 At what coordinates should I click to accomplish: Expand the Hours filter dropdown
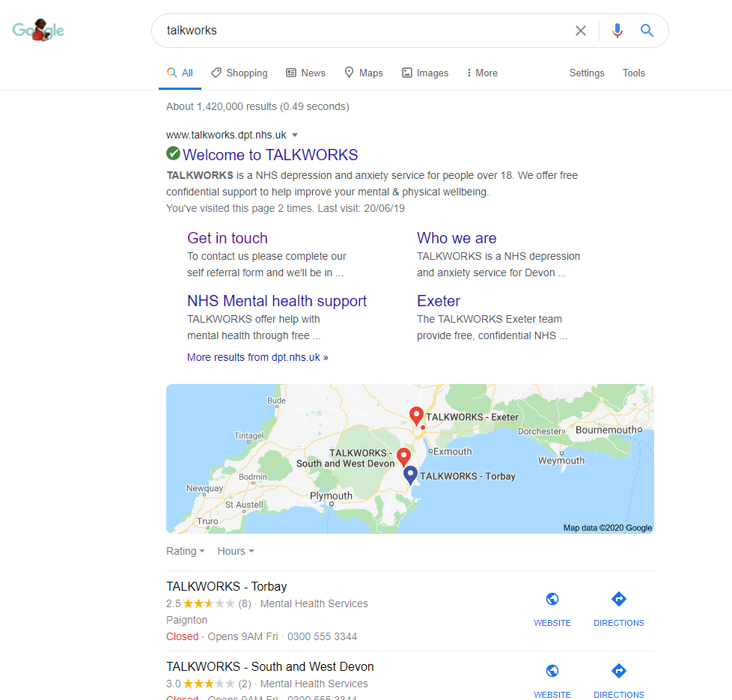[235, 551]
